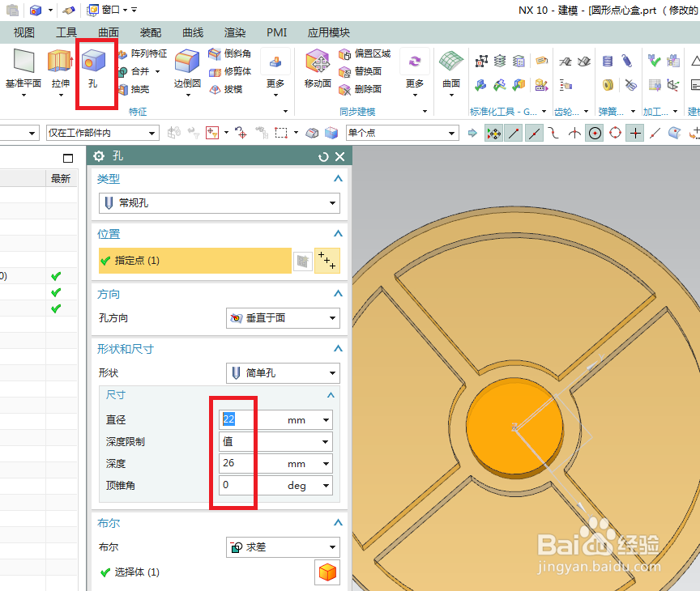Viewport: 700px width, 591px height.
Task: Toggle the quadrant snap point
Action: [615, 133]
